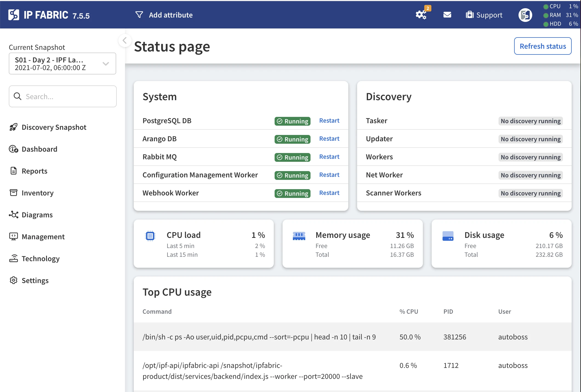This screenshot has height=392, width=581.
Task: Restart the Webhook Worker service
Action: tap(329, 193)
